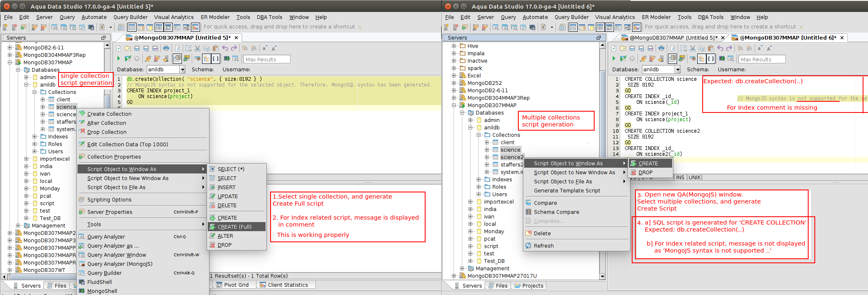The height and width of the screenshot is (295, 868).
Task: Click Undo arrow in left window editor toolbar
Action: pyautogui.click(x=225, y=48)
